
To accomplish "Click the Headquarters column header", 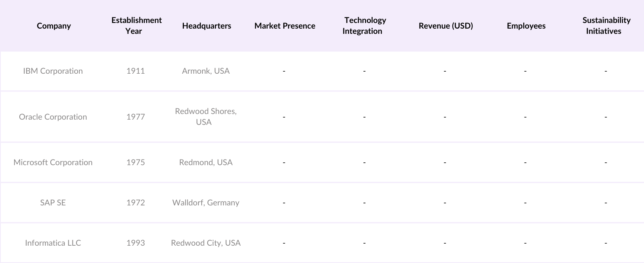I will click(206, 26).
